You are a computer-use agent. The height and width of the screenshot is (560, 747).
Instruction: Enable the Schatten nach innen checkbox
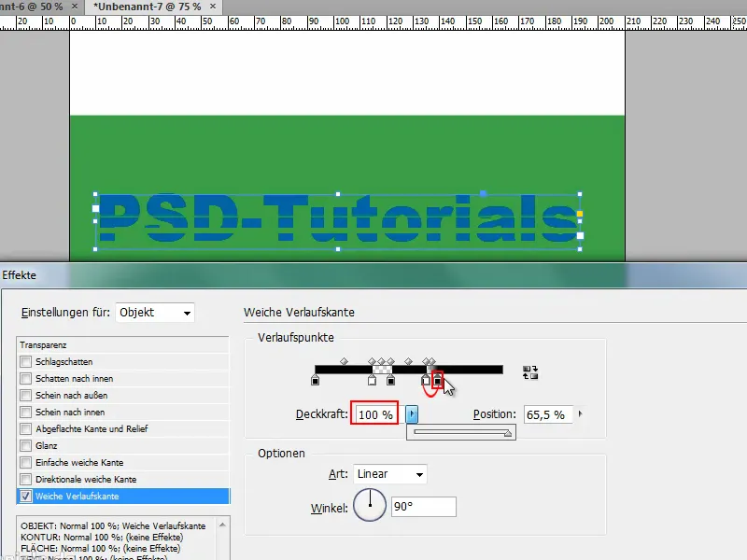(26, 379)
